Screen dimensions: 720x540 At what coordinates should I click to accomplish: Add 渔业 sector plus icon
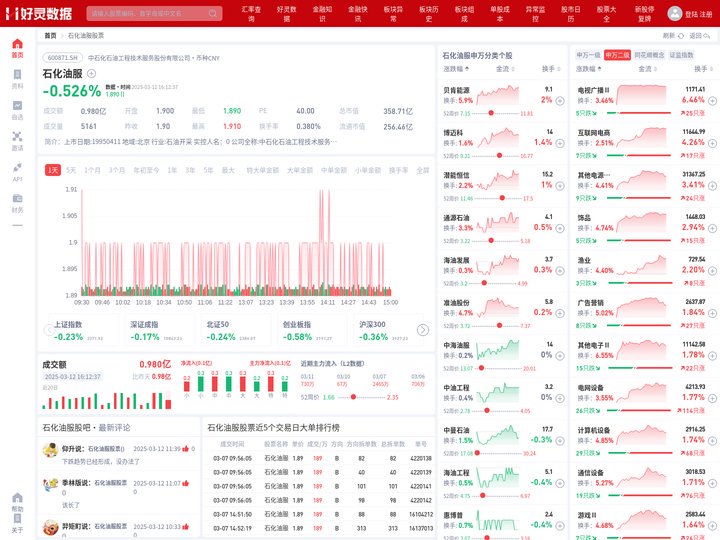(x=712, y=271)
